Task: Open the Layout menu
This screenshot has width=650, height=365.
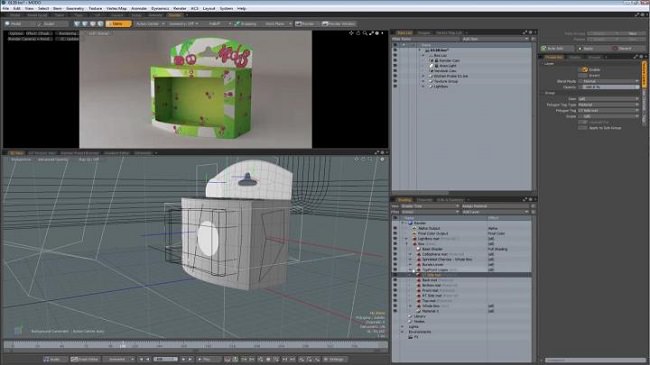Action: [209, 8]
